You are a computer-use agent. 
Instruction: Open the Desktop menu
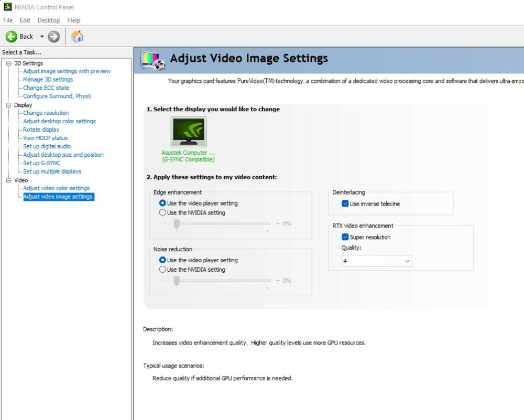tap(48, 20)
